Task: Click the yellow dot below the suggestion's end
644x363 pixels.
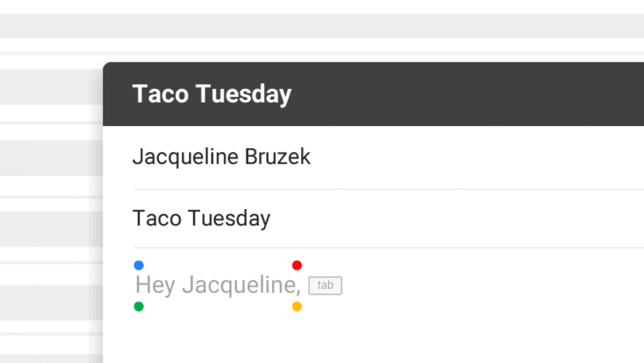Action: click(297, 307)
